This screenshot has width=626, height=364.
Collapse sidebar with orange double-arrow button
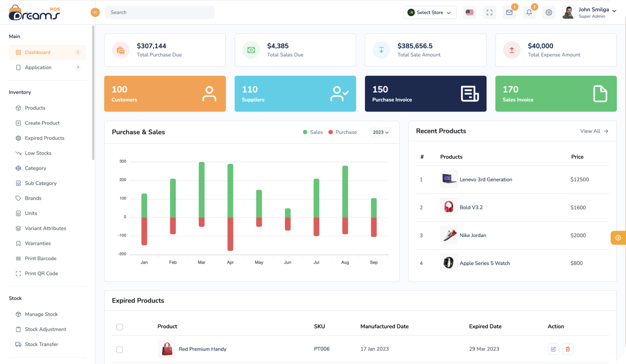coord(95,13)
